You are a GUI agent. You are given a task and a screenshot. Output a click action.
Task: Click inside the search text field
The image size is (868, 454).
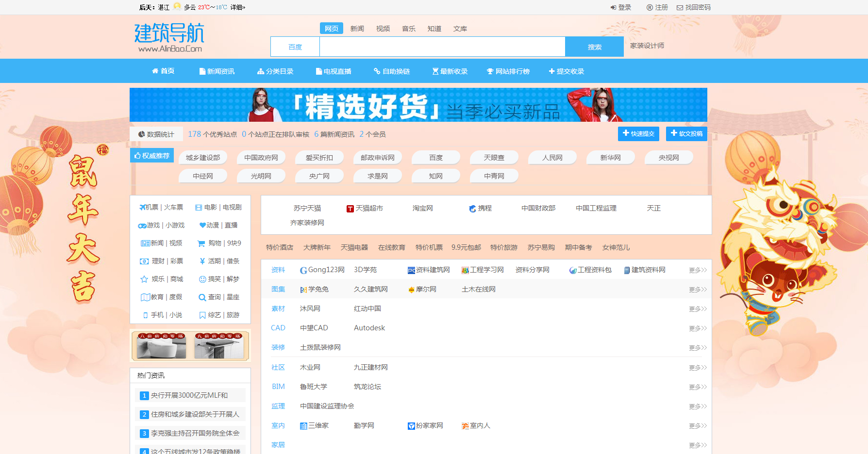442,47
